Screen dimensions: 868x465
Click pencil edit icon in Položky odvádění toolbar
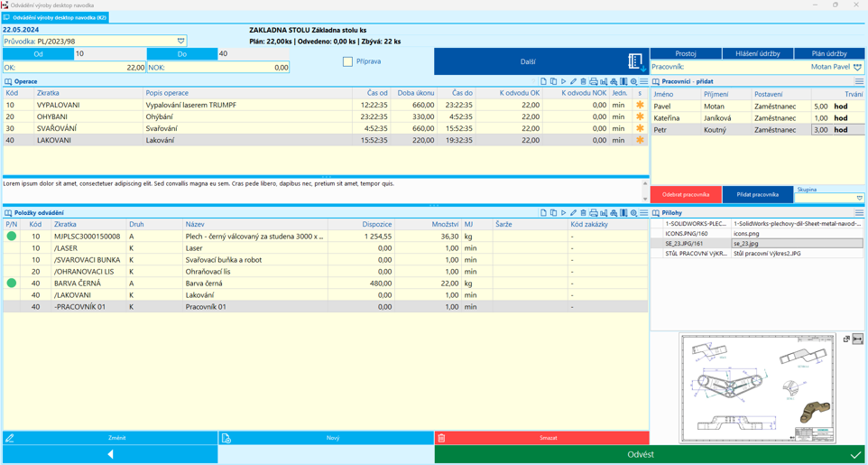pyautogui.click(x=573, y=213)
